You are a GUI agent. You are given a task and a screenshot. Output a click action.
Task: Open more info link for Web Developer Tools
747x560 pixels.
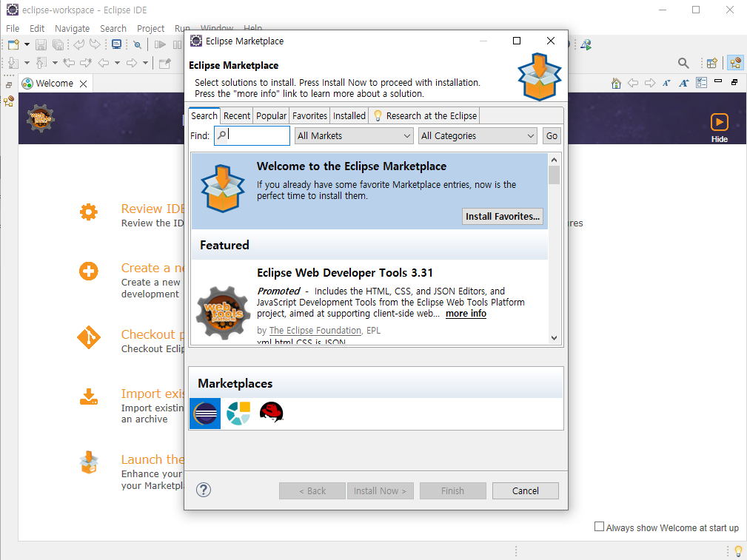(466, 314)
